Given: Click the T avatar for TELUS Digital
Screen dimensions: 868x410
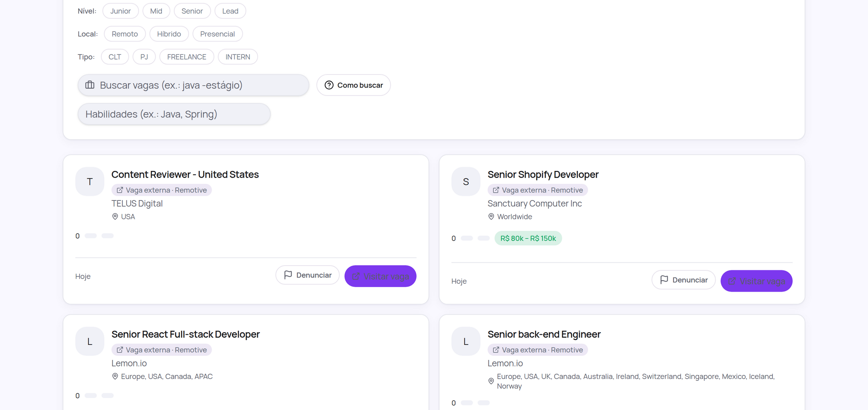Looking at the screenshot, I should (x=90, y=182).
